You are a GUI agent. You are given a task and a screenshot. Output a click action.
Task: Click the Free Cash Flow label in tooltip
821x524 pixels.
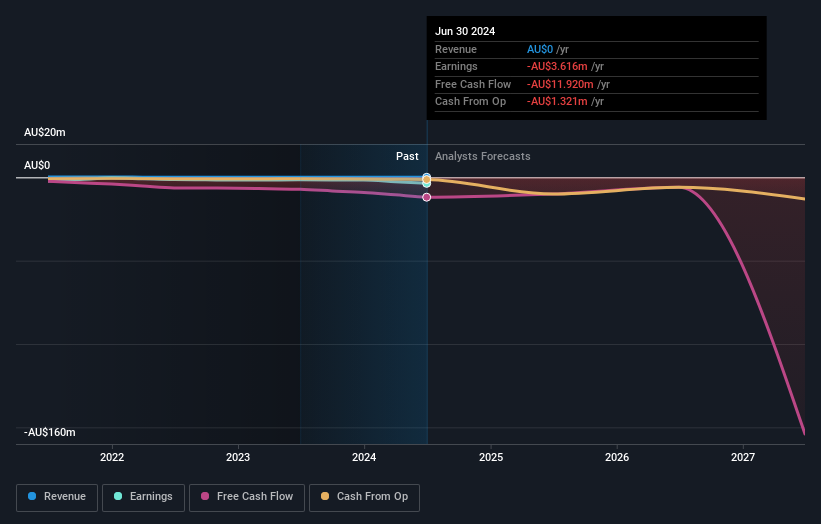pyautogui.click(x=473, y=84)
